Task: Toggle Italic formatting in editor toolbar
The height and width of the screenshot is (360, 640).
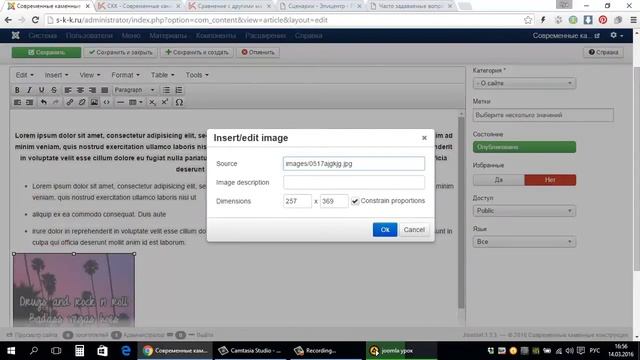Action: [x=29, y=90]
